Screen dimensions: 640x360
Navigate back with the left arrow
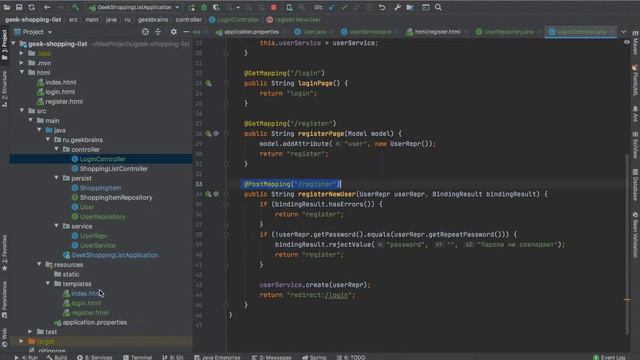pyautogui.click(x=47, y=7)
